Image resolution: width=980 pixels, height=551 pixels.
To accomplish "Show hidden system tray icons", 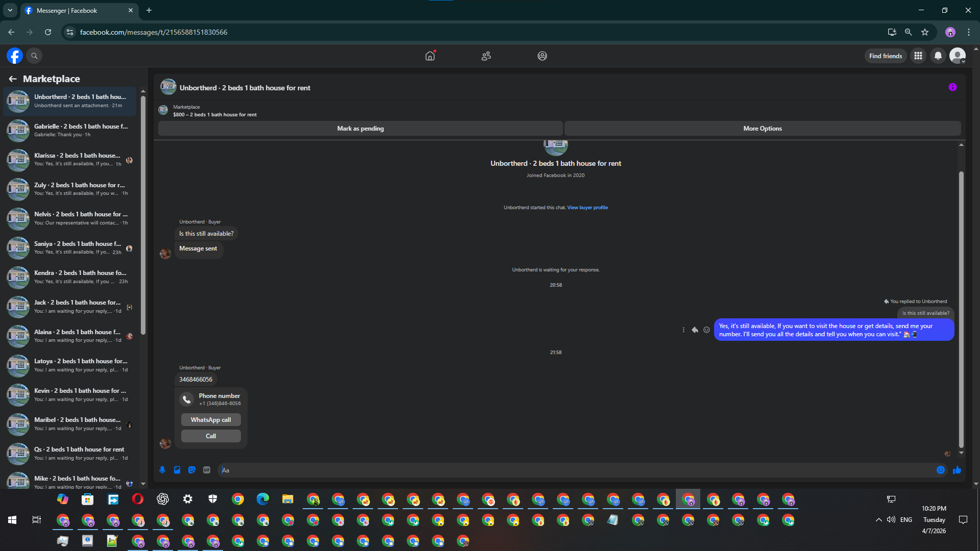I will 878,520.
